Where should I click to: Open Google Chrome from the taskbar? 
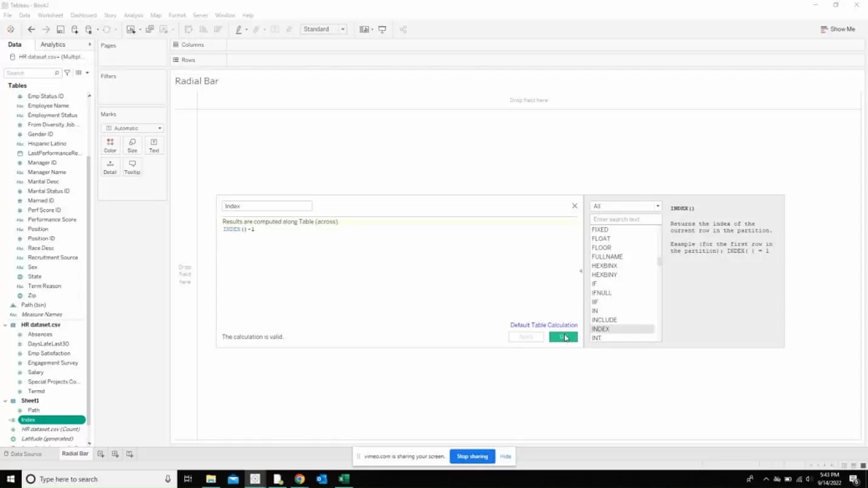(x=299, y=479)
